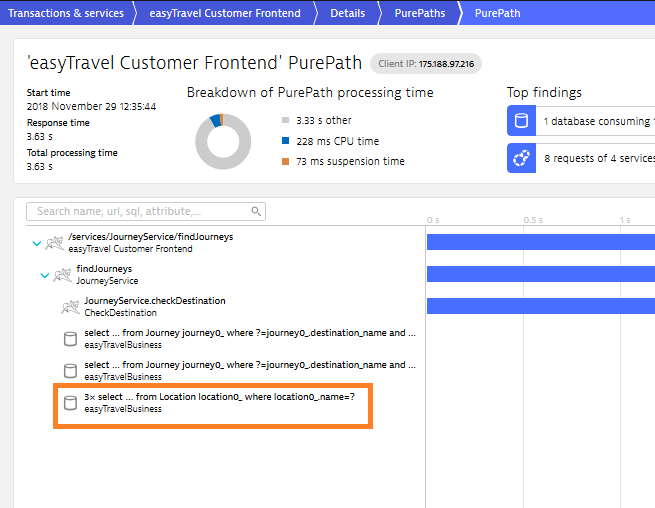This screenshot has height=508, width=655.
Task: Click the services icon in Top findings
Action: (x=521, y=158)
